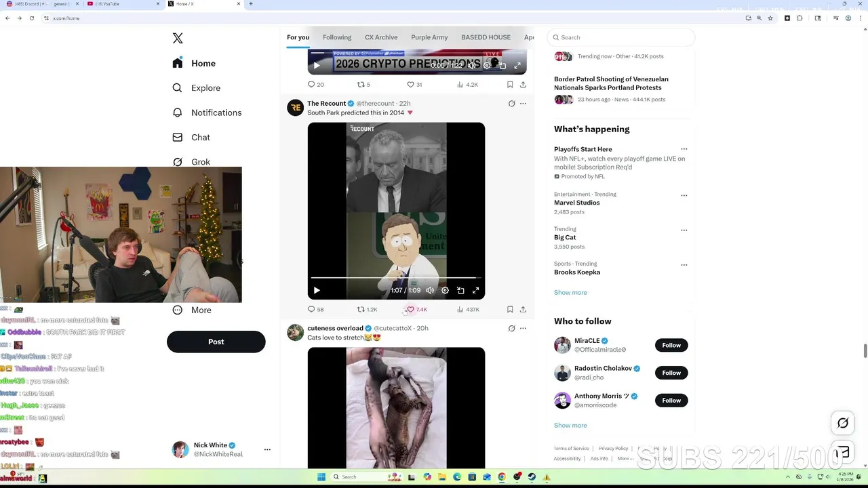Show more under Who to follow

click(x=570, y=426)
